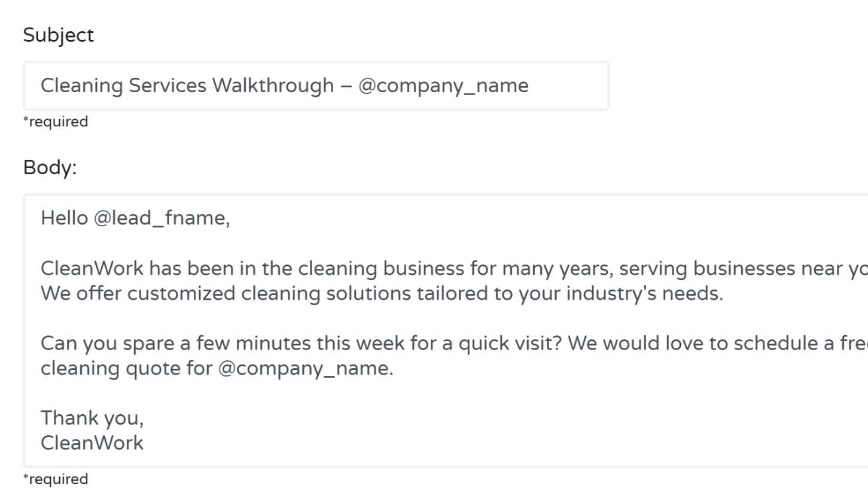Place cursor on @company_name in the subject
Image resolution: width=868 pixels, height=501 pixels.
point(443,86)
